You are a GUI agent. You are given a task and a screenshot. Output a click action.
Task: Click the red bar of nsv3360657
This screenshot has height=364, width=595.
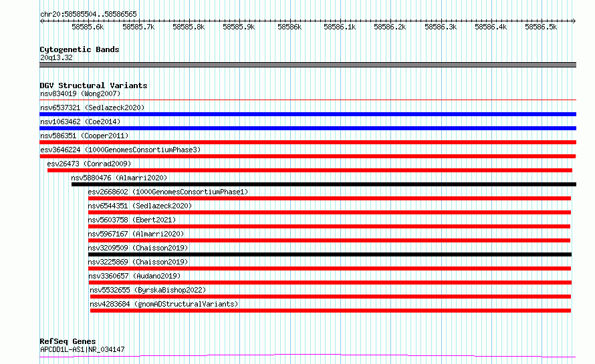coord(330,283)
